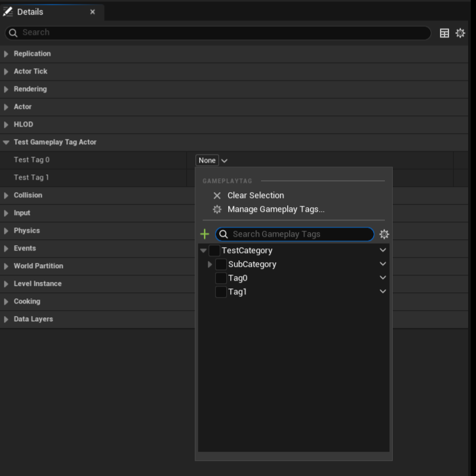The image size is (476, 476).
Task: Open the Details panel view options table icon
Action: (445, 33)
